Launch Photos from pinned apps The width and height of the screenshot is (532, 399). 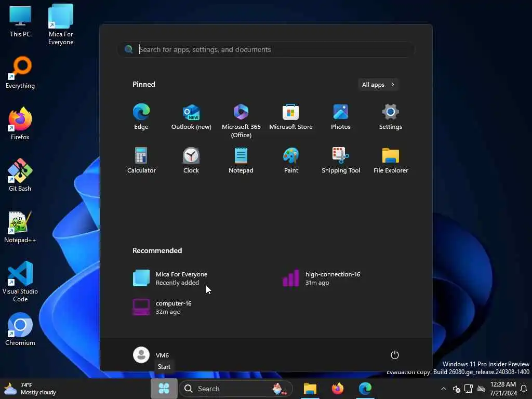tap(341, 117)
